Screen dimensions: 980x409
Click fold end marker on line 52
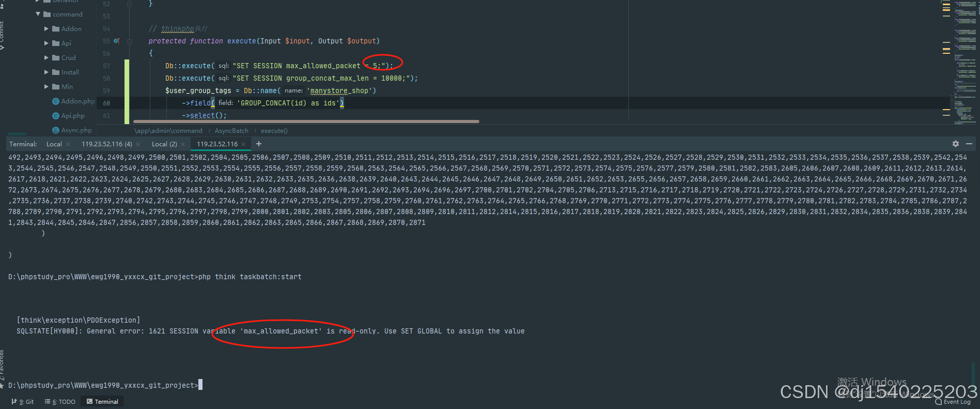pos(129,4)
